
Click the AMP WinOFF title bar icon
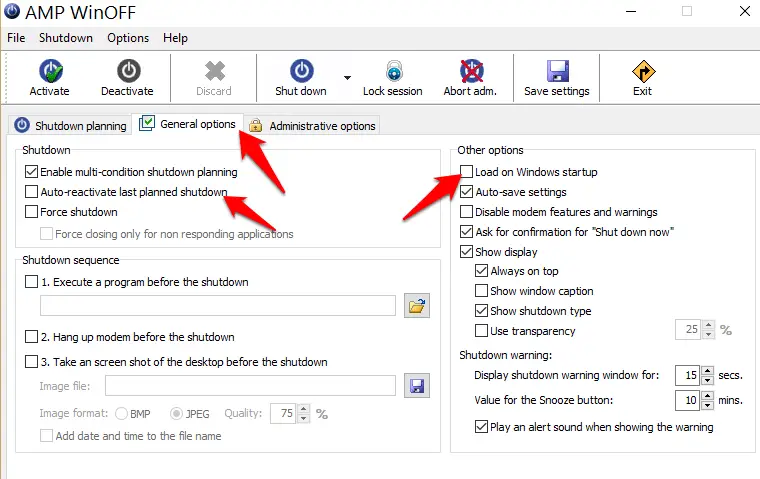click(x=12, y=11)
